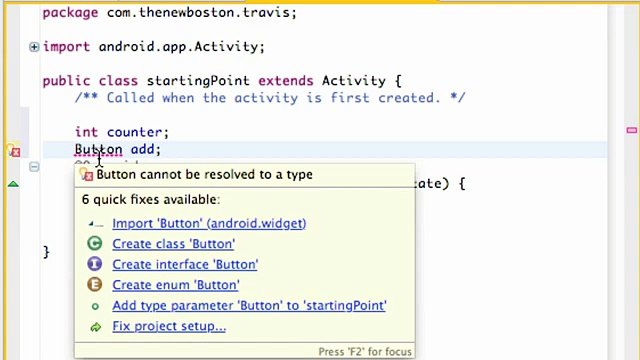This screenshot has width=640, height=360.
Task: Choose Create enum 'Button' quick fix
Action: (x=176, y=284)
